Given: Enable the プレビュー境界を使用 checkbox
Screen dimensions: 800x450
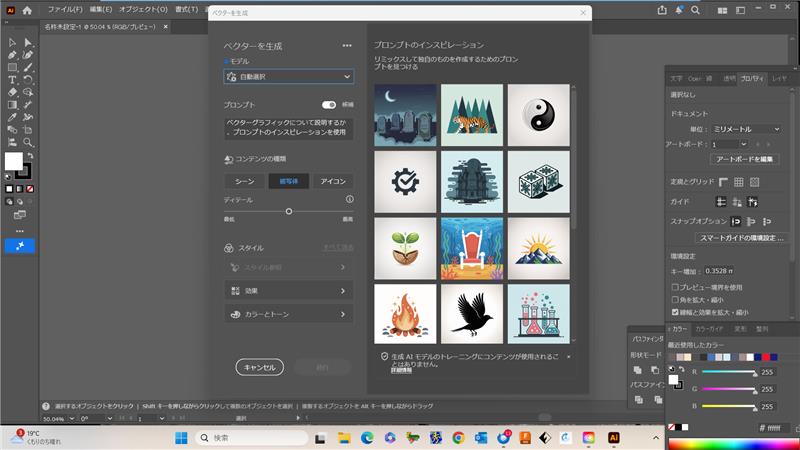Looking at the screenshot, I should coord(676,287).
